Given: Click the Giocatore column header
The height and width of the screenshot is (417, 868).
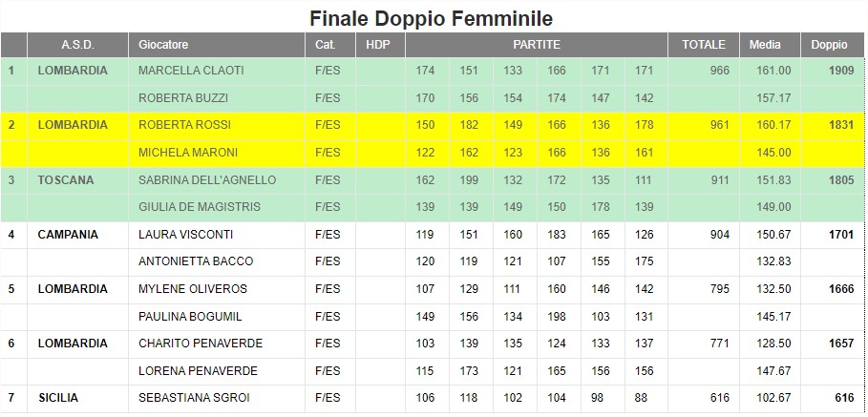Looking at the screenshot, I should pos(217,45).
